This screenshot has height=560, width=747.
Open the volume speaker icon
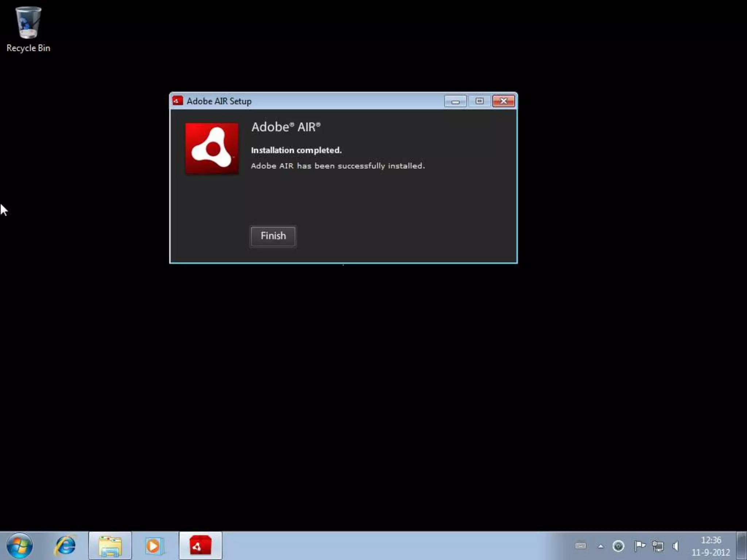[676, 546]
